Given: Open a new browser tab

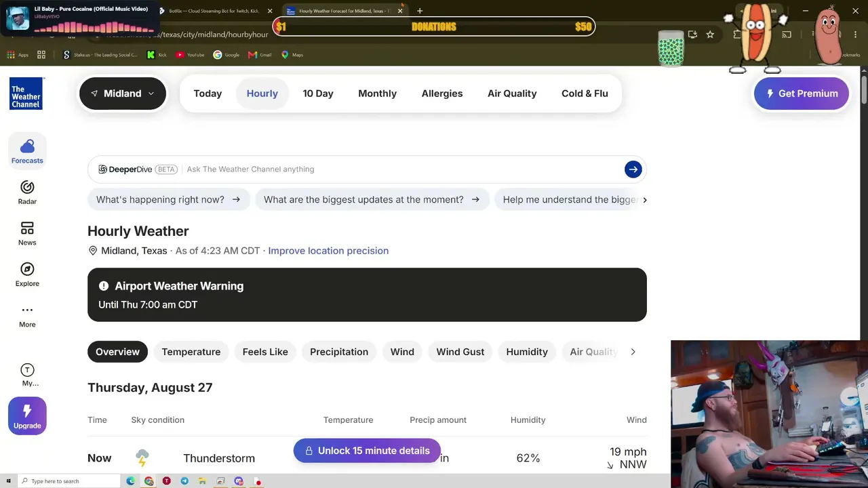Looking at the screenshot, I should pyautogui.click(x=420, y=11).
